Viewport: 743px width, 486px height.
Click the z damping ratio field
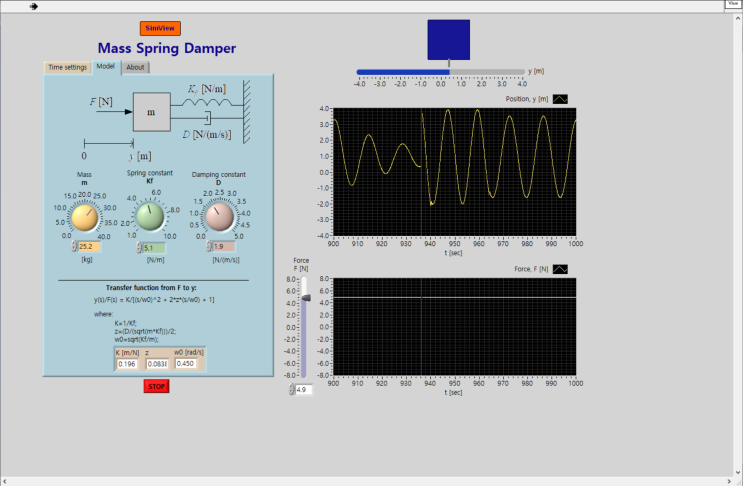point(156,364)
